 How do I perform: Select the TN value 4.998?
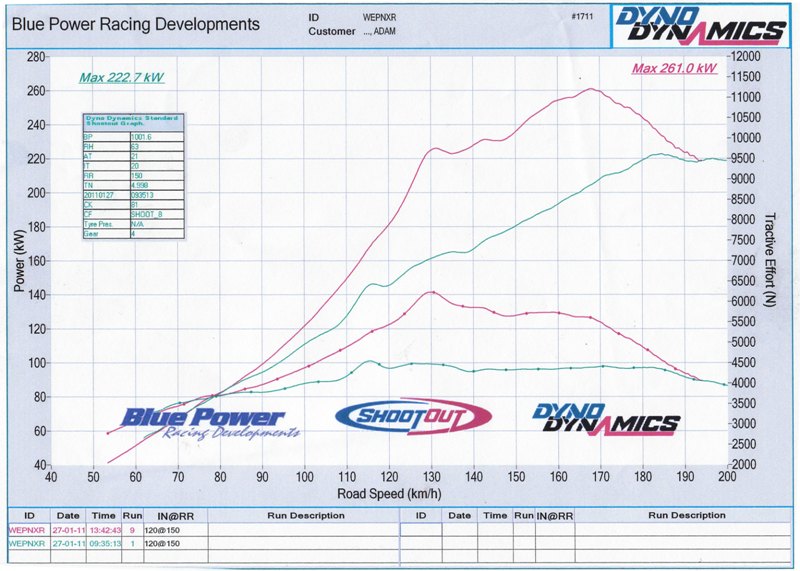140,185
